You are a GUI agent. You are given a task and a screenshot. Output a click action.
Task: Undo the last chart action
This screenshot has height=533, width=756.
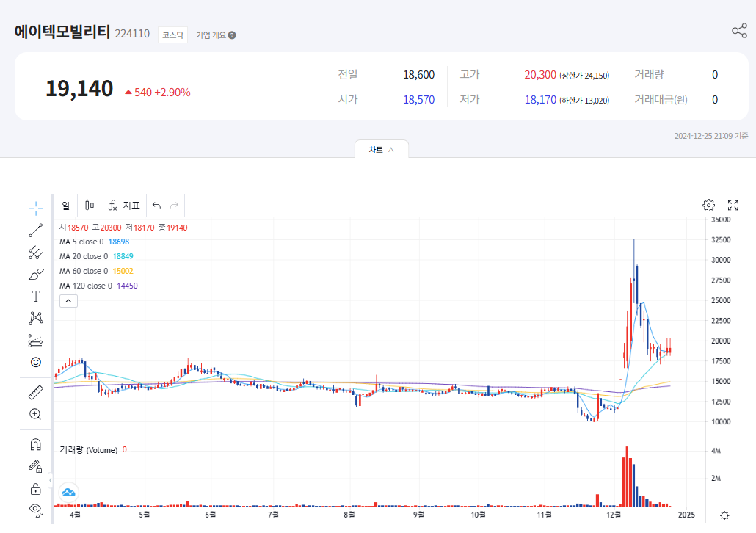click(x=156, y=206)
